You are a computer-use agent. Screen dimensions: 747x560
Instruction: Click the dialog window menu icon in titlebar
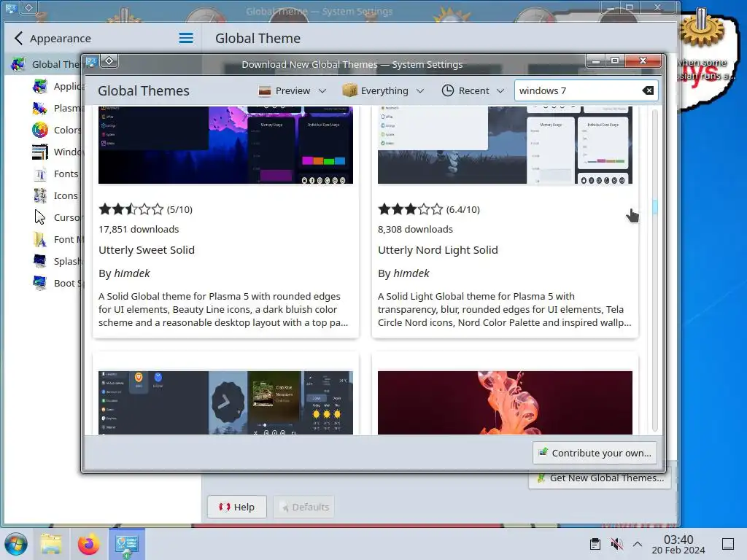(91, 61)
